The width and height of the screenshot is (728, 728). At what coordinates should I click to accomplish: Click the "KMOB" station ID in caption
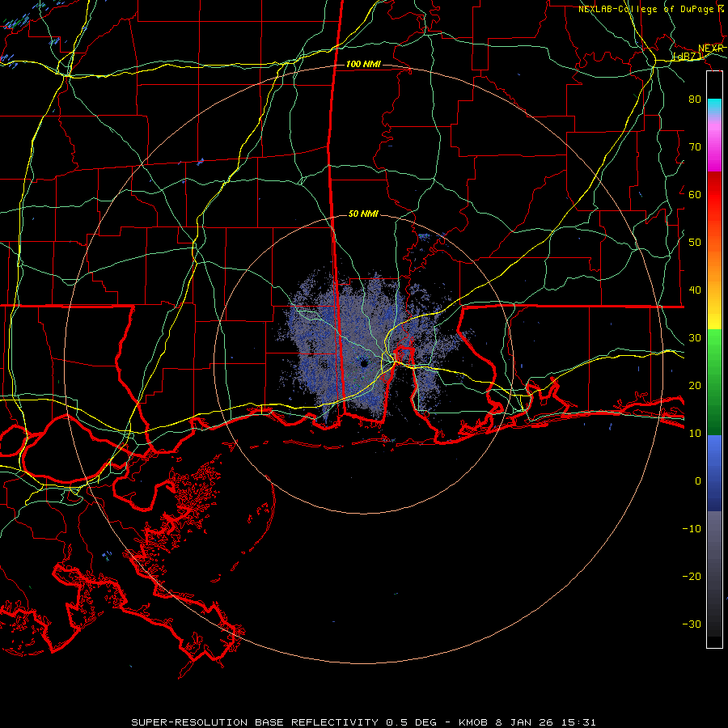click(472, 722)
